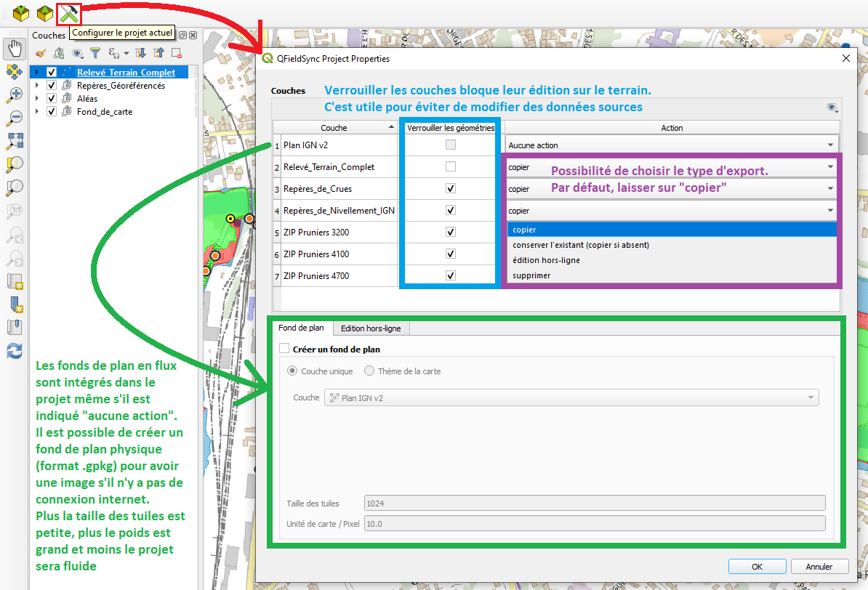Viewport: 868px width, 590px height.
Task: Unlock geometries for Repères_de_Nivellement_IGN row
Action: tap(451, 210)
